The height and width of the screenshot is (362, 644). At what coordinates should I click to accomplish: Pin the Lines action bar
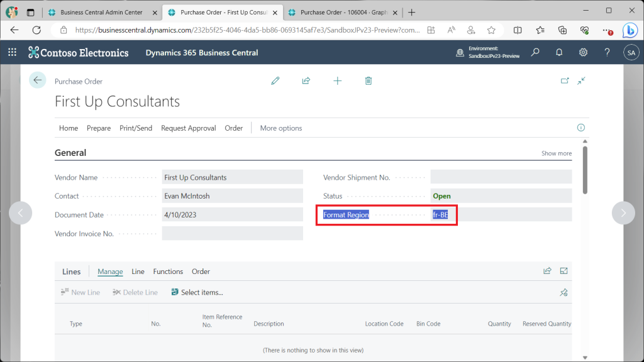(563, 292)
